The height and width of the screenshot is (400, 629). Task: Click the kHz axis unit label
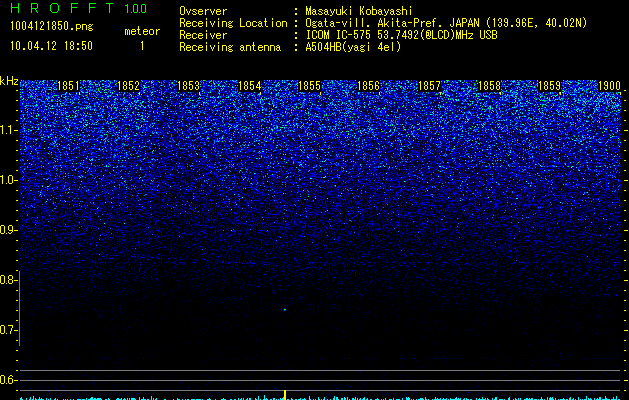coord(9,81)
